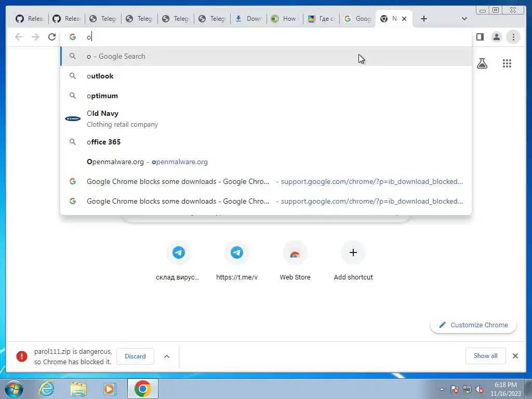The height and width of the screenshot is (399, 532).
Task: Launch Internet Explorer from the taskbar
Action: [46, 389]
